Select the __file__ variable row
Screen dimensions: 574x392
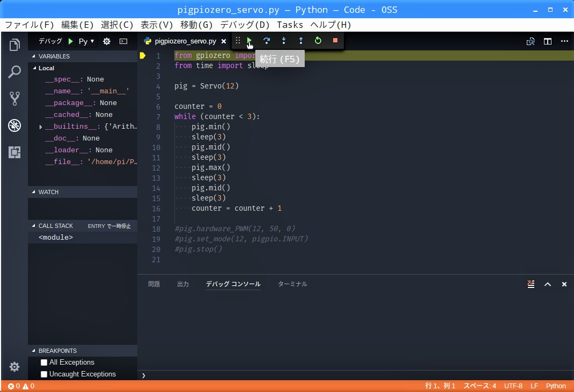point(83,162)
